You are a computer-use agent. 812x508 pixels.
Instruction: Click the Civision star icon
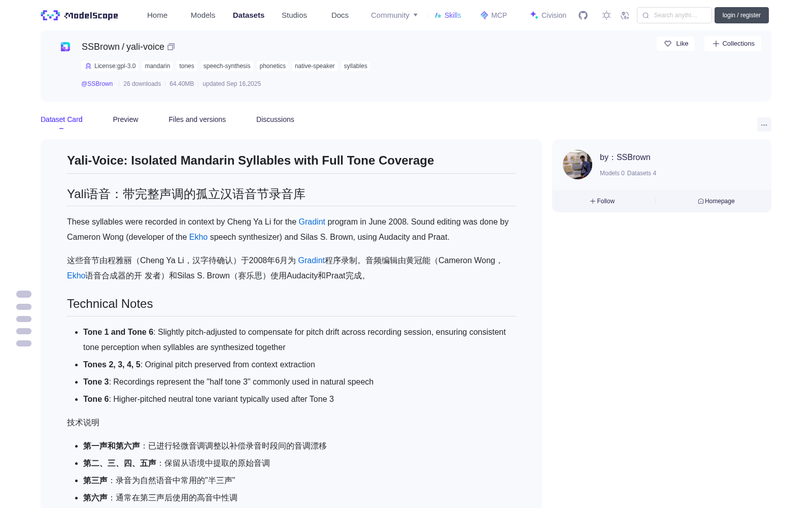[x=534, y=15]
